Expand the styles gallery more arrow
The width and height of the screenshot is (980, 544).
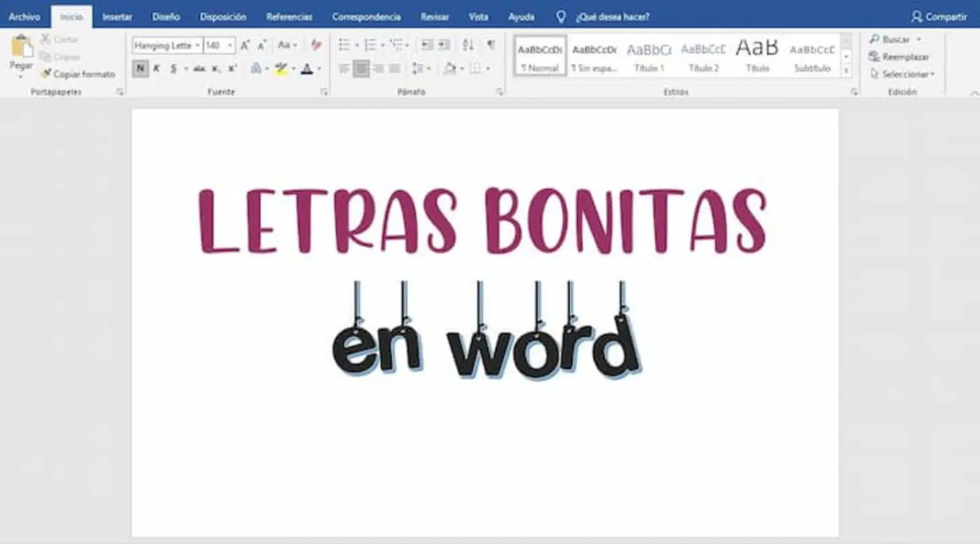pos(846,70)
